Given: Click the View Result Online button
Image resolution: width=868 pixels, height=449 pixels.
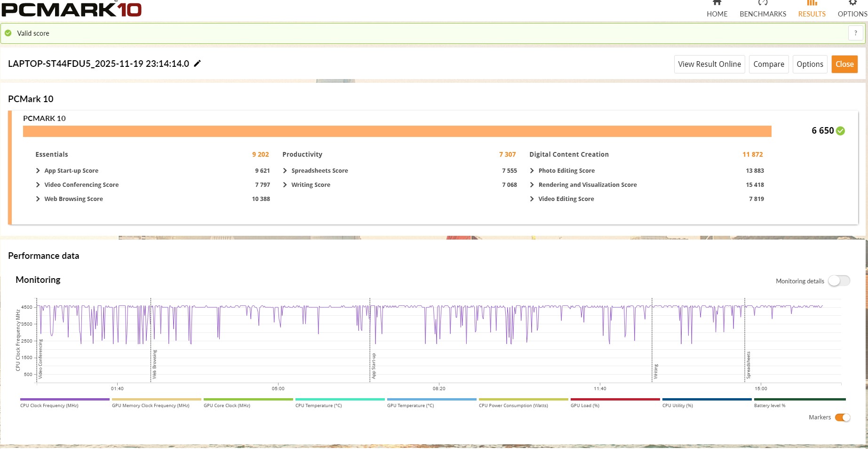Looking at the screenshot, I should click(709, 64).
